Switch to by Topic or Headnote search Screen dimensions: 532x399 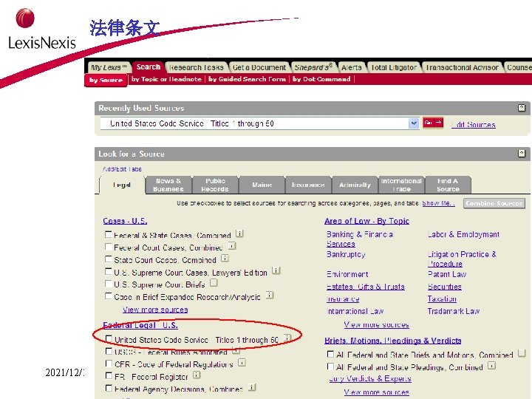click(x=166, y=79)
